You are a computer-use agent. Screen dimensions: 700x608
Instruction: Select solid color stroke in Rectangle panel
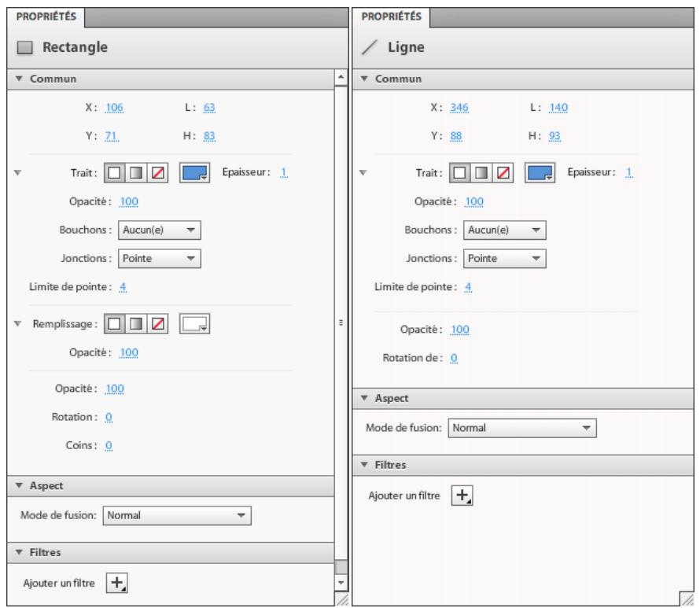(114, 173)
